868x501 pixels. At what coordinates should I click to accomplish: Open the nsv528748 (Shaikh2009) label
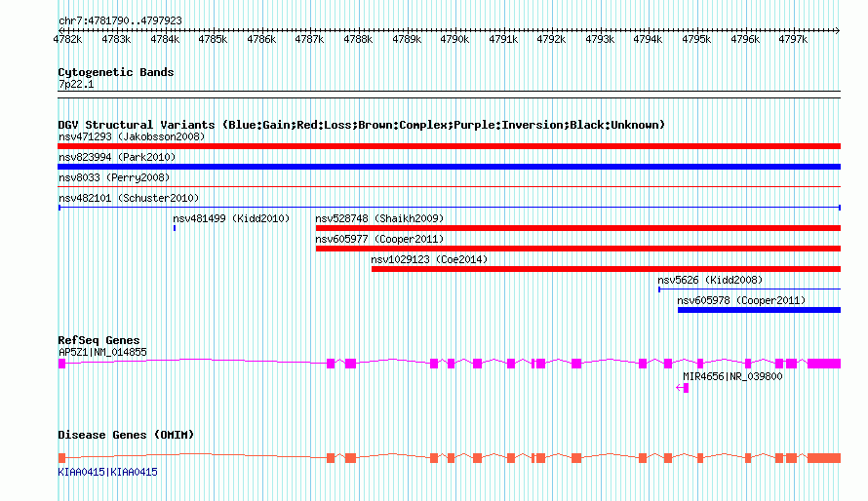click(379, 218)
